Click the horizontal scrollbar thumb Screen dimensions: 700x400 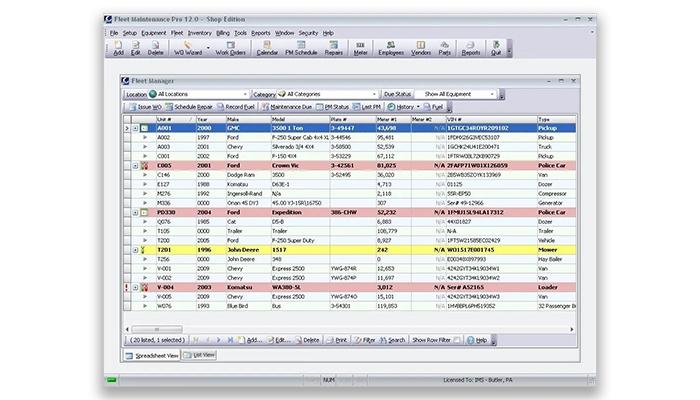pyautogui.click(x=157, y=329)
